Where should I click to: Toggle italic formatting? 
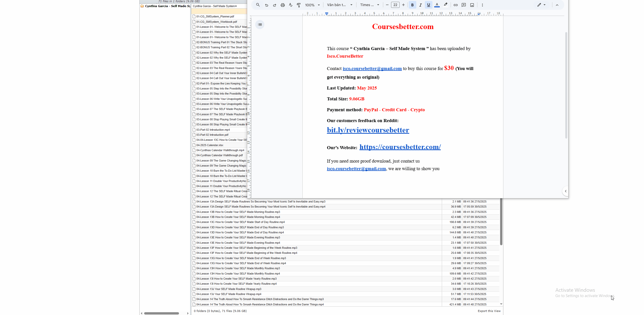click(x=421, y=5)
